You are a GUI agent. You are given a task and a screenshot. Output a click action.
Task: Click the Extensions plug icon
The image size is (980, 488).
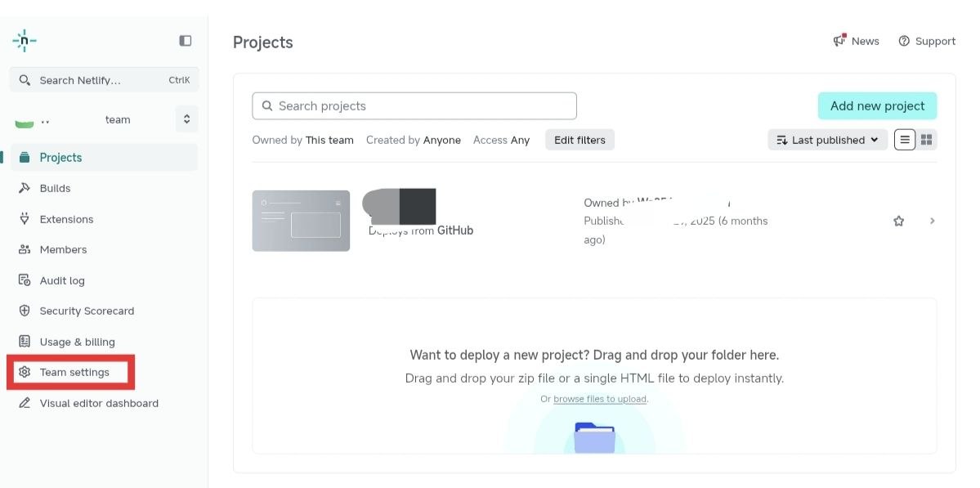coord(25,219)
